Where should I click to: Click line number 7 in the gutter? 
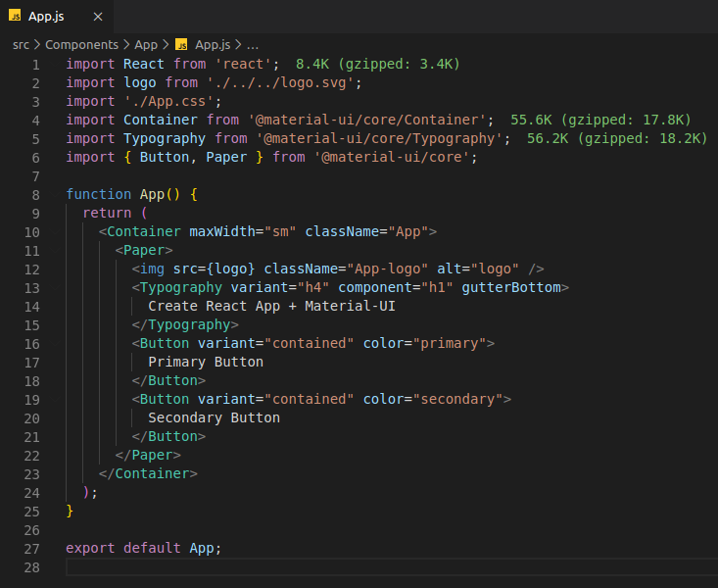point(35,176)
